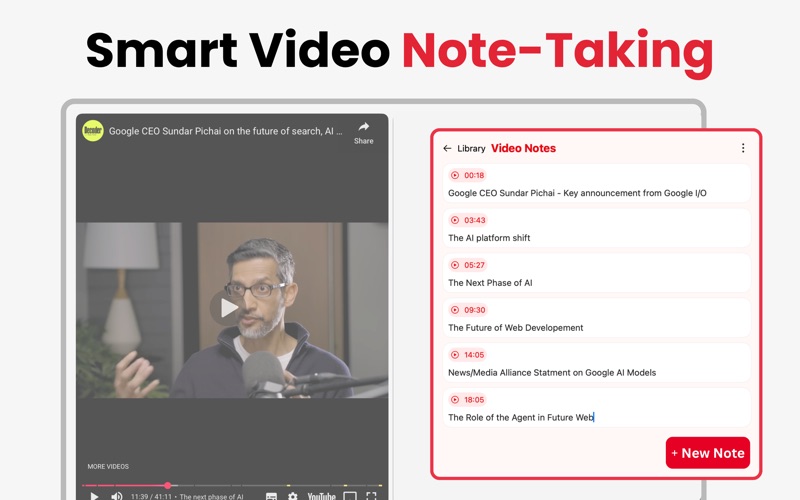This screenshot has height=500, width=800.
Task: Jump to timestamp 09:30
Action: 468,310
